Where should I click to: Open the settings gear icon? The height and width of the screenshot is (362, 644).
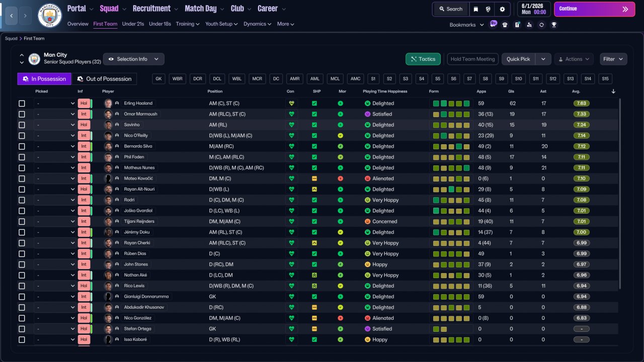tap(502, 9)
